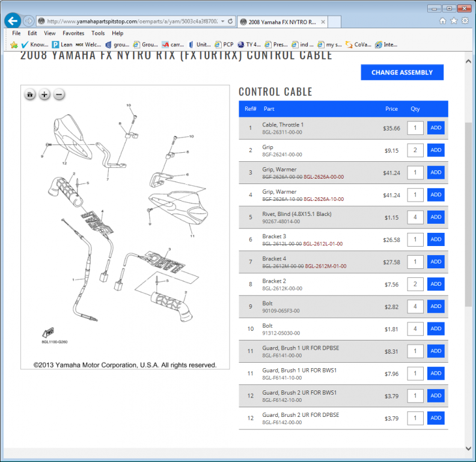Image resolution: width=476 pixels, height=462 pixels.
Task: Click the scrollbar up arrow
Action: [x=468, y=61]
